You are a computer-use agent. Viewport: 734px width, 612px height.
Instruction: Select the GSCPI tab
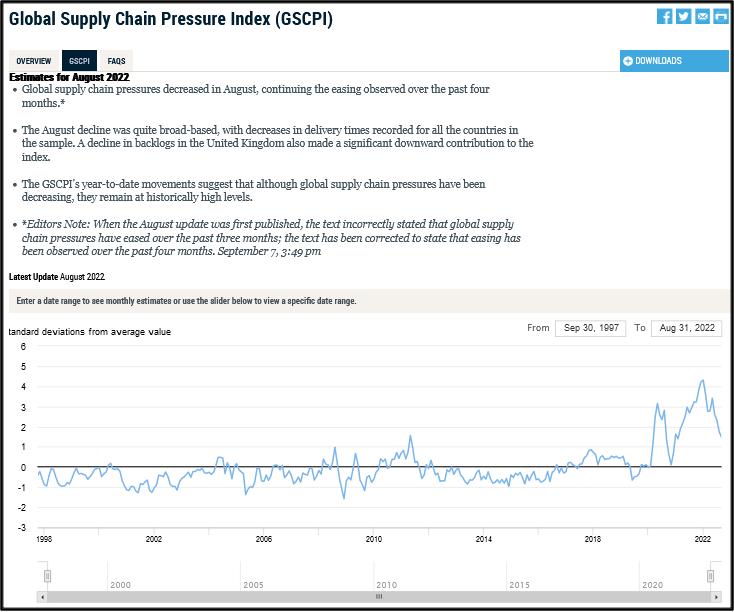79,61
